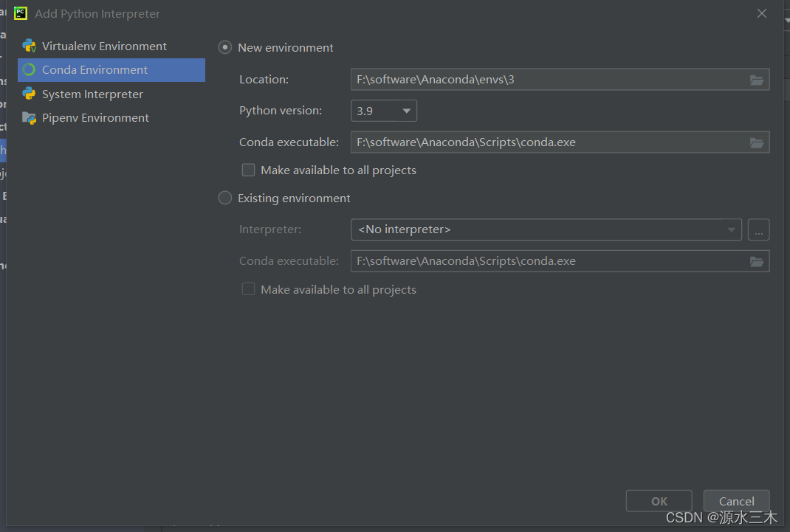The width and height of the screenshot is (790, 532).
Task: Click the Location: label
Action: coord(264,80)
